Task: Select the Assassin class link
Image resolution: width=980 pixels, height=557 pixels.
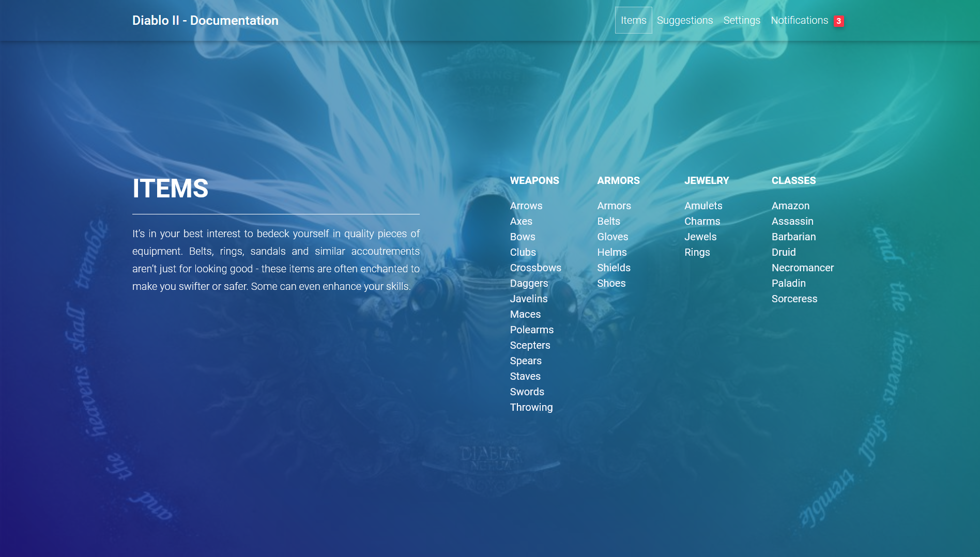Action: click(792, 221)
